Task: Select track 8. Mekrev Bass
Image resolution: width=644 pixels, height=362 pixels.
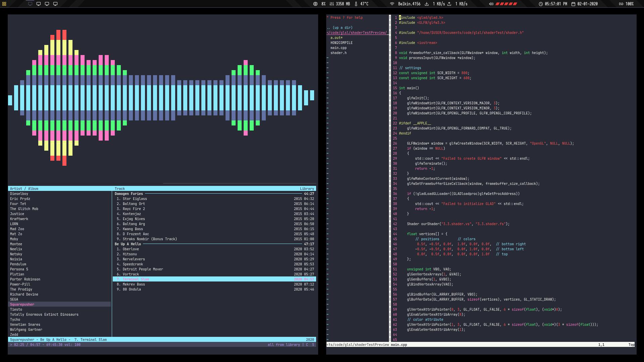Action: 214,284
